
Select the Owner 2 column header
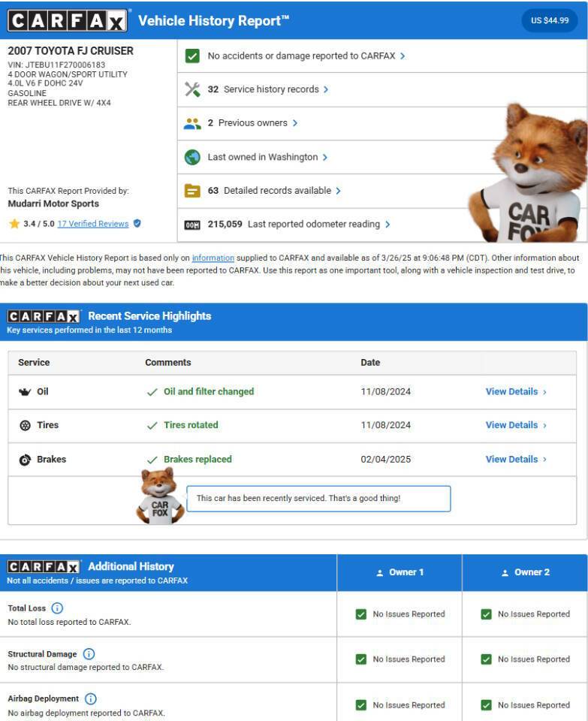pyautogui.click(x=525, y=572)
